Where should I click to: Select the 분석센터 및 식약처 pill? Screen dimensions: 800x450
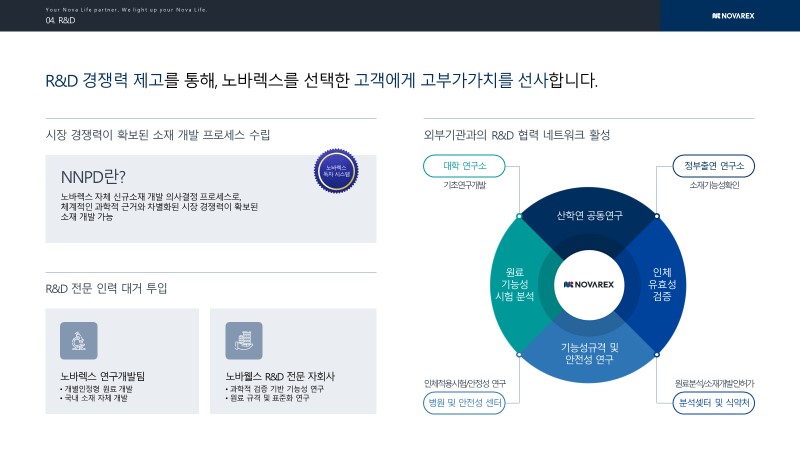click(x=713, y=403)
